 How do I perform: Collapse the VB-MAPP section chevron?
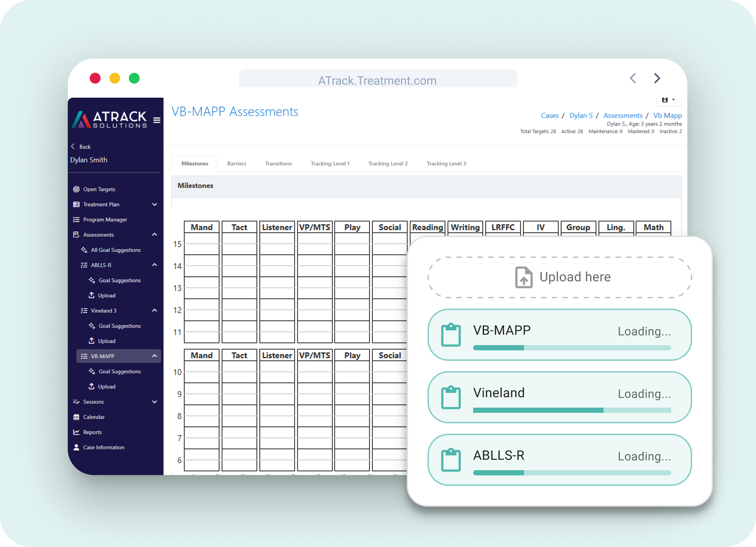coord(154,356)
